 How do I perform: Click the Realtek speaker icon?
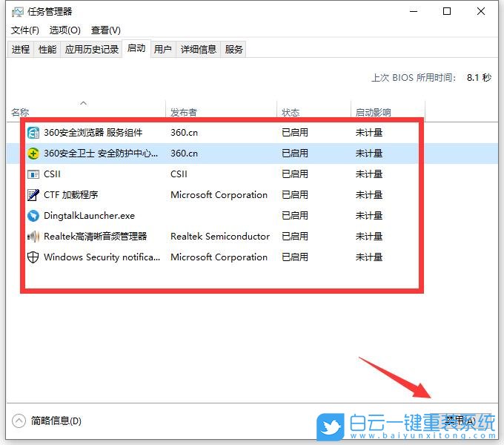point(33,237)
